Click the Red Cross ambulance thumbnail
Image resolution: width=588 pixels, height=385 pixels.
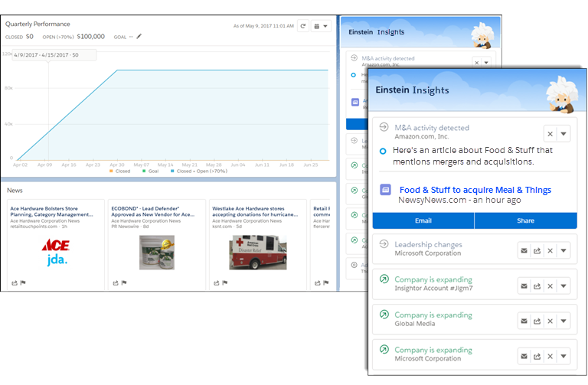coord(258,253)
